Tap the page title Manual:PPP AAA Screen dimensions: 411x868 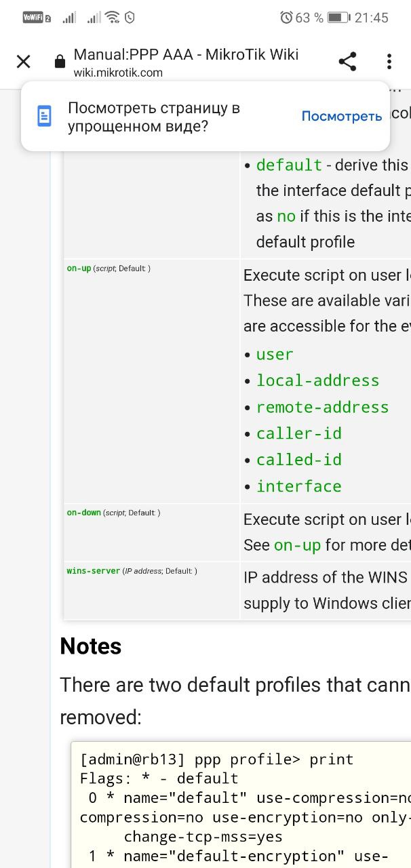[x=186, y=54]
